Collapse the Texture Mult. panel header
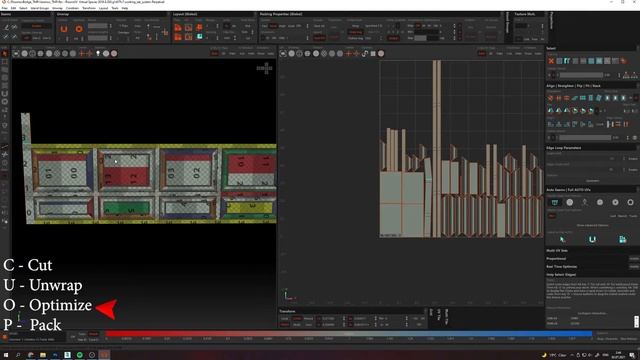The image size is (640, 360). pos(529,14)
